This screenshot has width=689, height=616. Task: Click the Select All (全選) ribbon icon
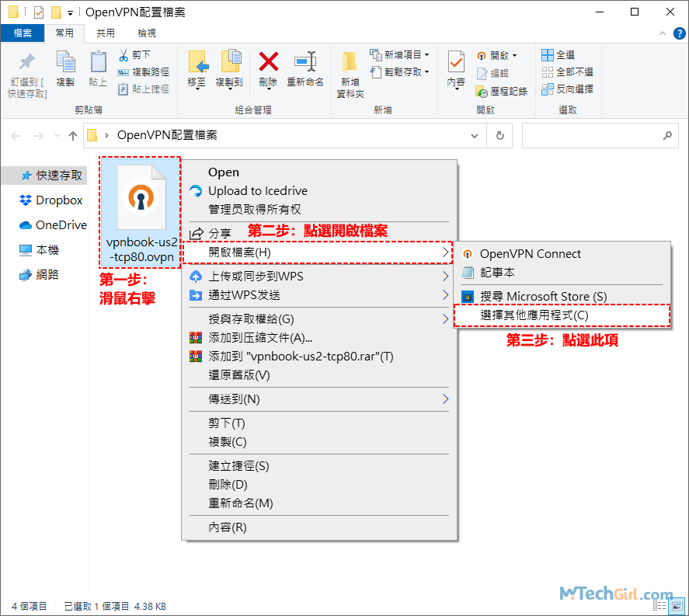tap(548, 55)
